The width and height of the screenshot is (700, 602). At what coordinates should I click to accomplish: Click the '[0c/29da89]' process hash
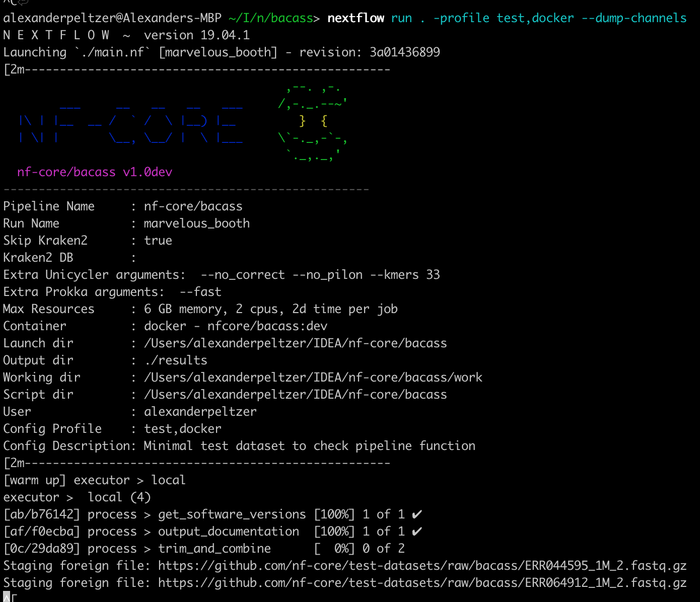click(42, 549)
